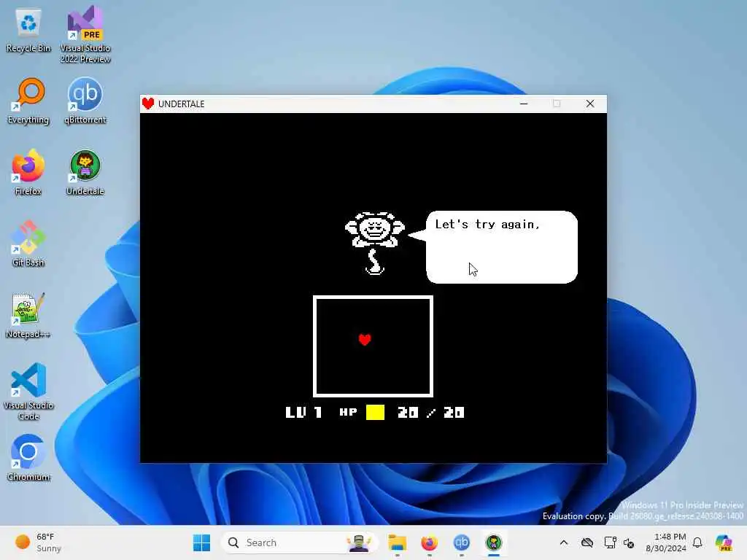Launch Visual Studio 2022 Preview shortcut
Image resolution: width=747 pixels, height=560 pixels.
[x=85, y=34]
